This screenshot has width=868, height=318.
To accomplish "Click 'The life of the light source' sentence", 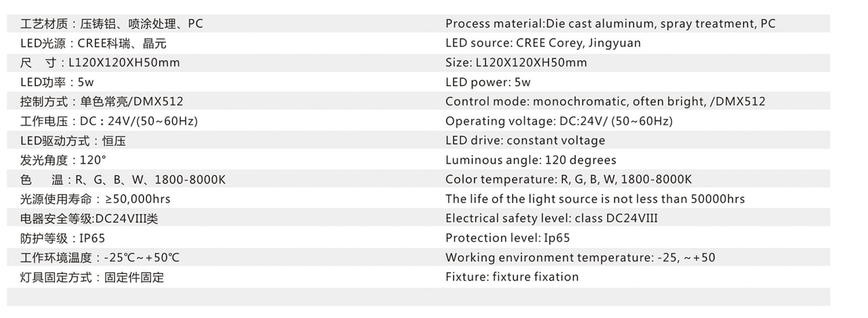I will [x=595, y=199].
